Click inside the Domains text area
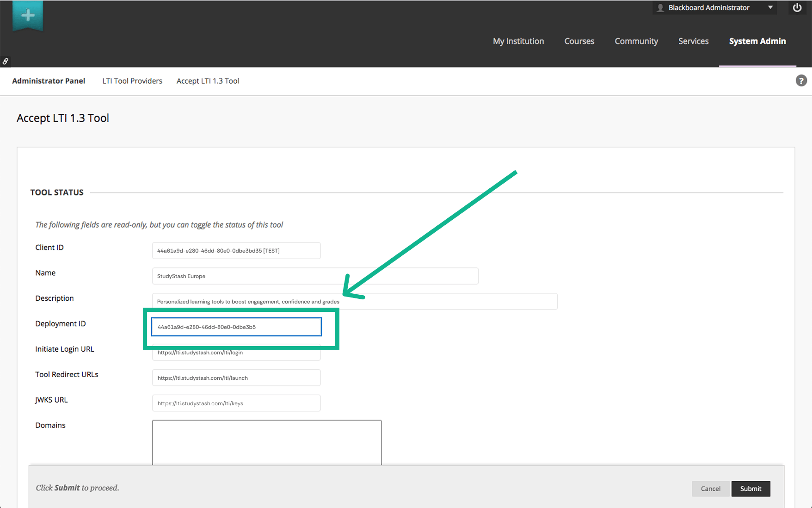Image resolution: width=812 pixels, height=508 pixels. click(x=267, y=442)
